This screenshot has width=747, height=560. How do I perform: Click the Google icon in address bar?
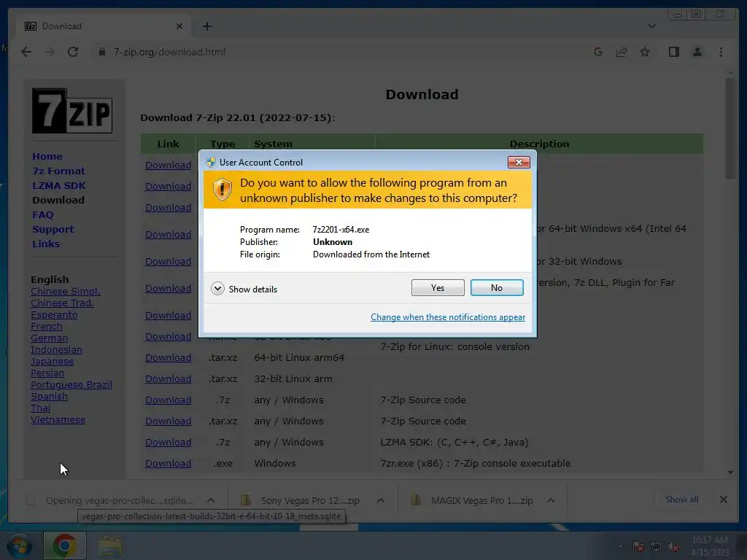[x=598, y=52]
